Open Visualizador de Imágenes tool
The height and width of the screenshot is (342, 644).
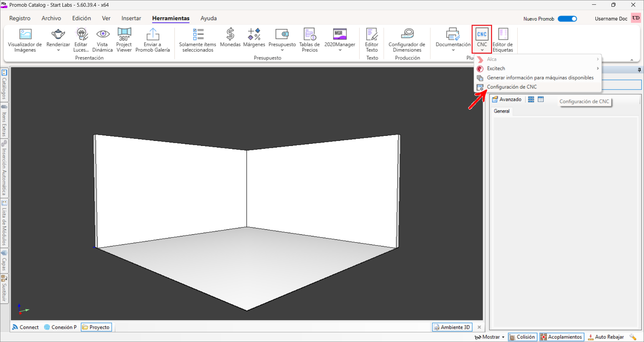[25, 40]
